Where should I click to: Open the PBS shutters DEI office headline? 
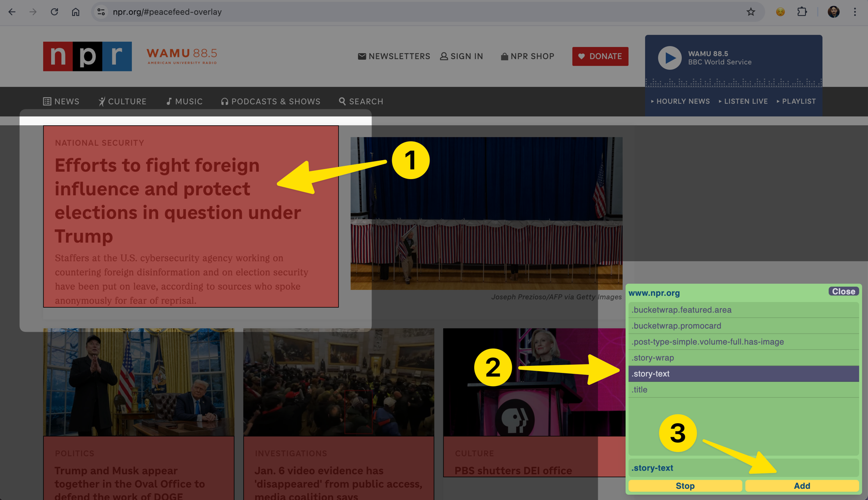point(513,471)
